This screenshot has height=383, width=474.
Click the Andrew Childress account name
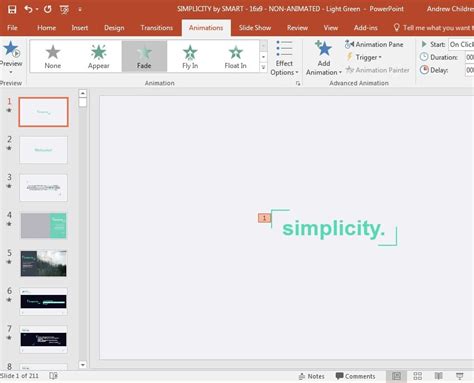450,9
